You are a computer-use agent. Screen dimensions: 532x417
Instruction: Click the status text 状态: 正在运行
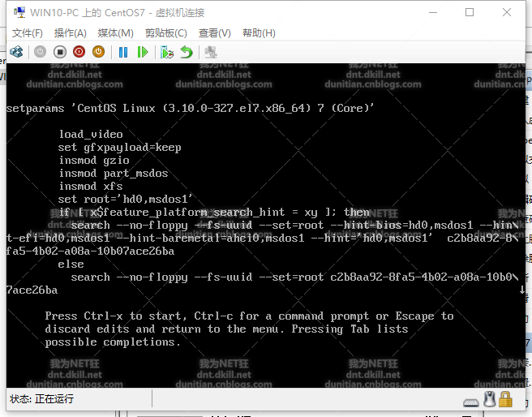pyautogui.click(x=41, y=398)
